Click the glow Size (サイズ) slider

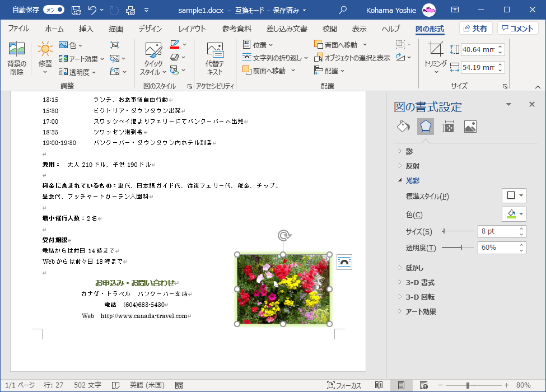click(x=458, y=231)
